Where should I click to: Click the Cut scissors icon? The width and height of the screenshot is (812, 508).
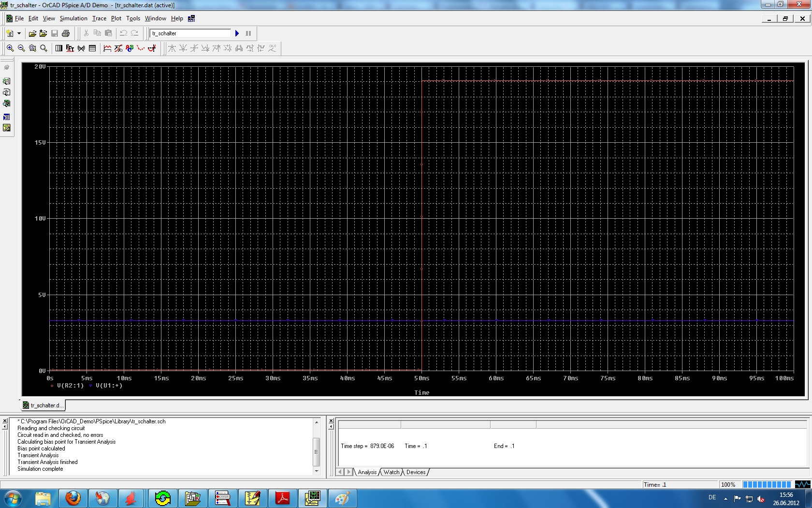[x=86, y=33]
